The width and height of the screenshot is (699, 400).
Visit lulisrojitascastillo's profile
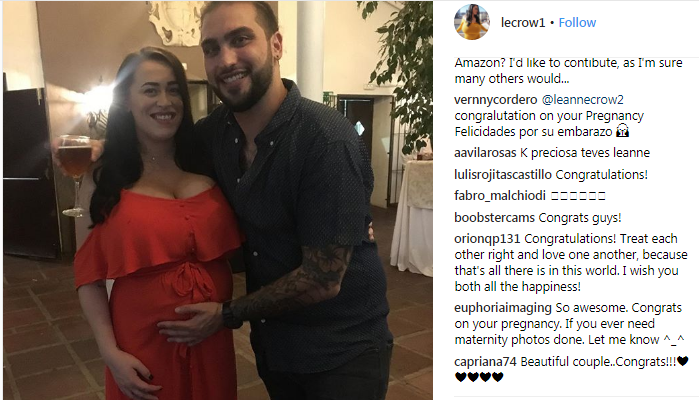(x=503, y=175)
